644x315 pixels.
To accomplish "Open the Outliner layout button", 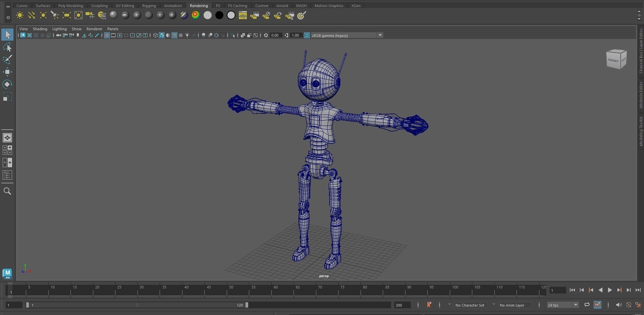I will (x=7, y=175).
